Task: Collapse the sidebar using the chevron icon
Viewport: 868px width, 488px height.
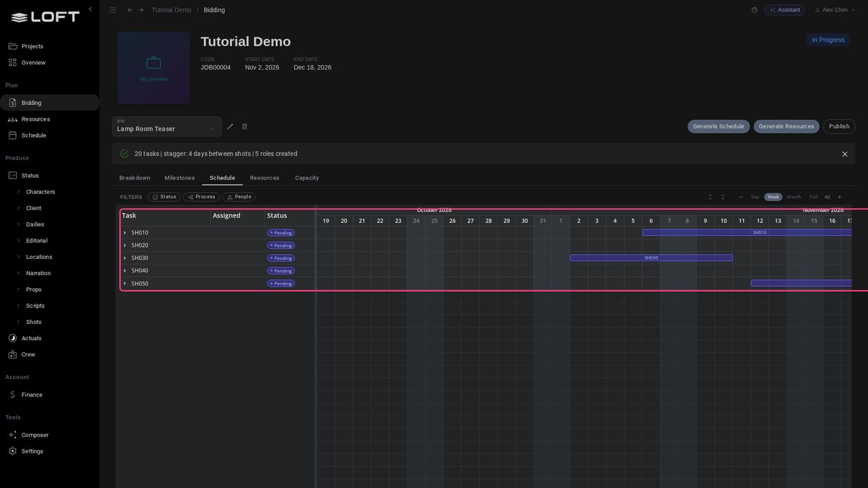Action: pyautogui.click(x=90, y=9)
